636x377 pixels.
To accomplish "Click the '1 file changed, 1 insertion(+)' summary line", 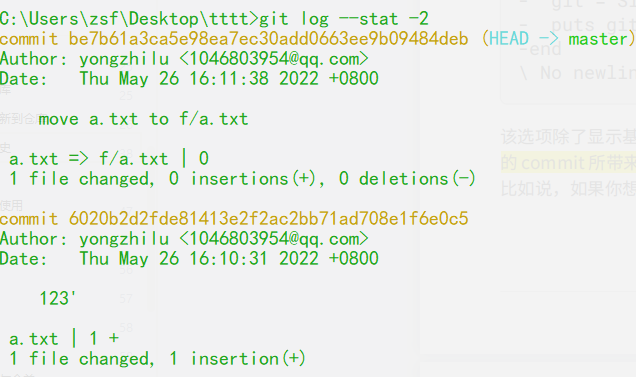I will pos(157,359).
